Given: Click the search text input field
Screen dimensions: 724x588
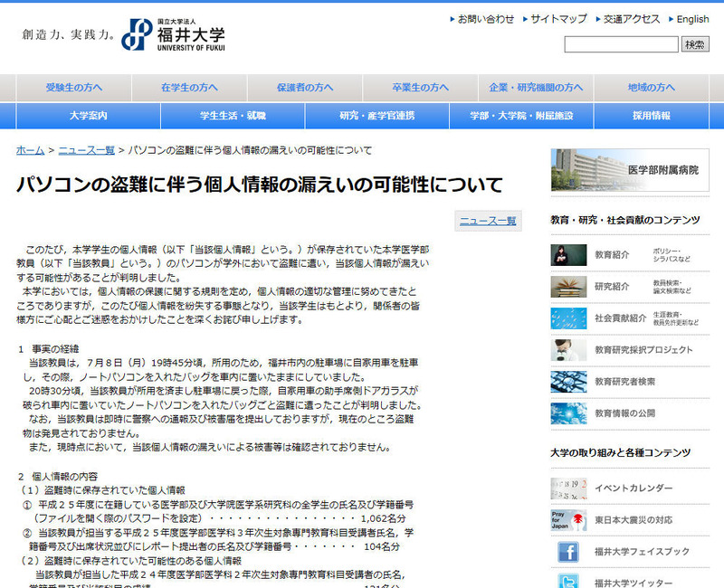Looking at the screenshot, I should point(621,44).
